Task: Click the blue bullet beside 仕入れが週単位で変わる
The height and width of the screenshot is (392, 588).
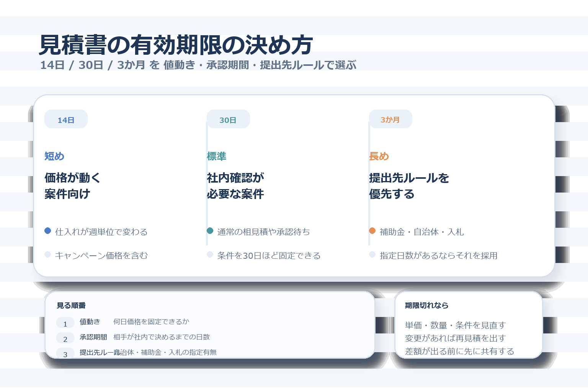Action: (x=48, y=231)
